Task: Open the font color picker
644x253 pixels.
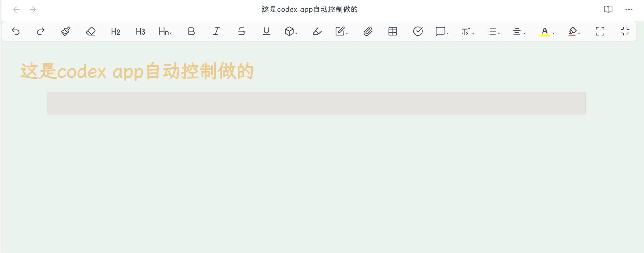Action: click(547, 31)
